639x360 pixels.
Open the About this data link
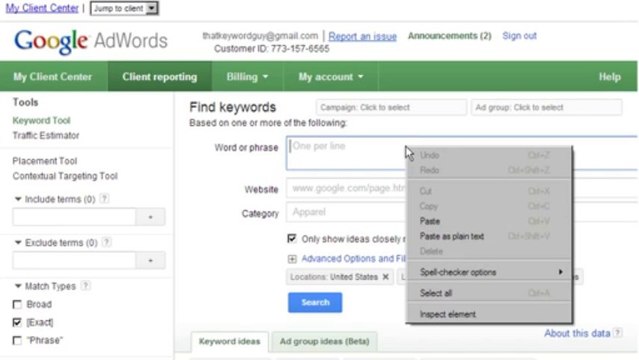pos(577,333)
